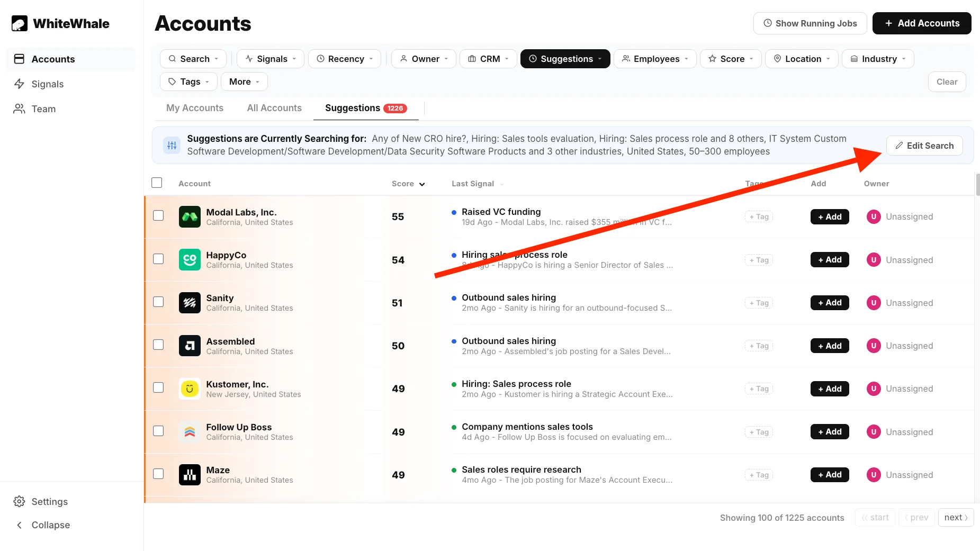Add Modal Labs to accounts
980x551 pixels.
(x=830, y=216)
